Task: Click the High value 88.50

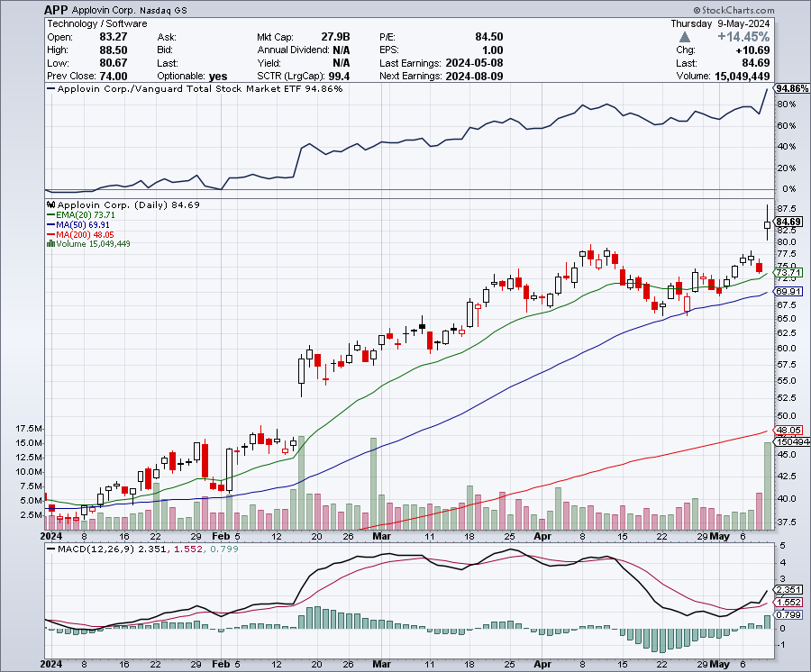Action: point(114,50)
